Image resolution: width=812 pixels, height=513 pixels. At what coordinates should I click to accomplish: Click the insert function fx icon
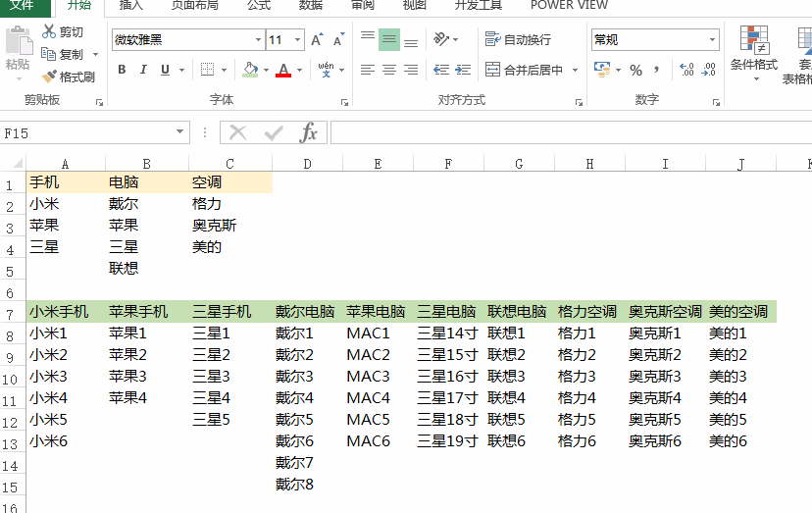pyautogui.click(x=308, y=132)
